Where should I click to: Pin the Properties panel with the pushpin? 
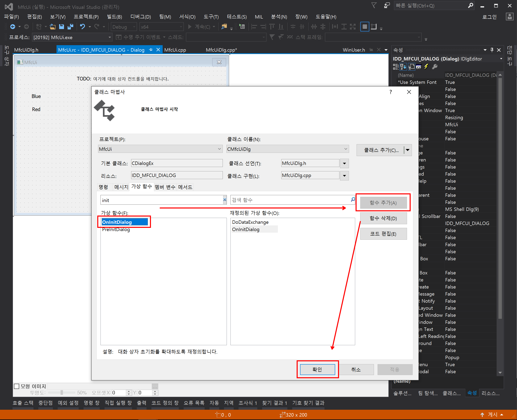pos(492,50)
